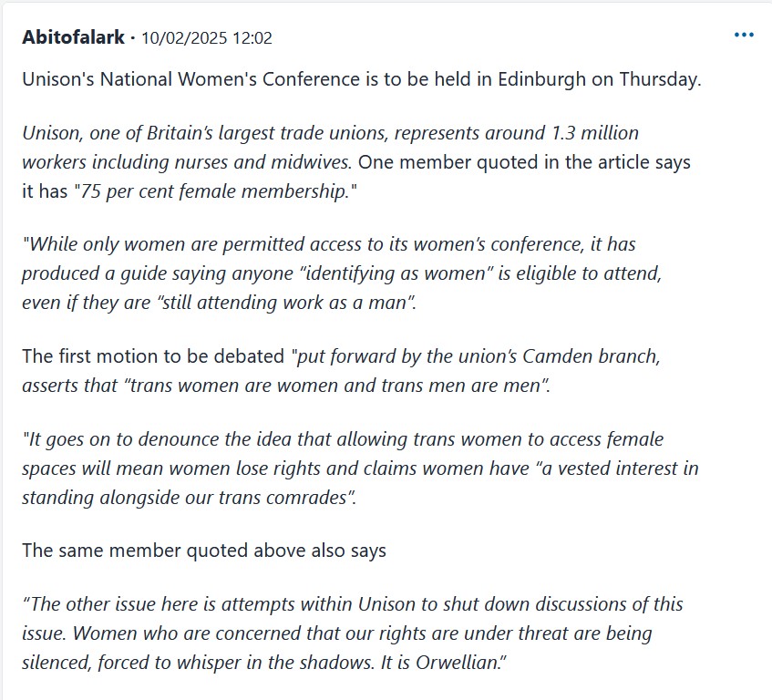Screen dimensions: 772x700
Task: Click the "1.3 million" figure in the post
Action: tap(595, 133)
